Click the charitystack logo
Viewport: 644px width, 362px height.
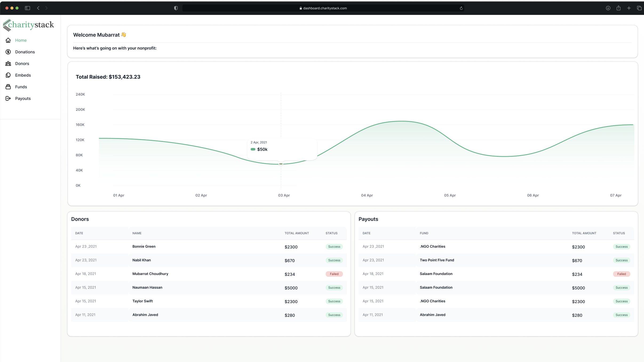[29, 25]
